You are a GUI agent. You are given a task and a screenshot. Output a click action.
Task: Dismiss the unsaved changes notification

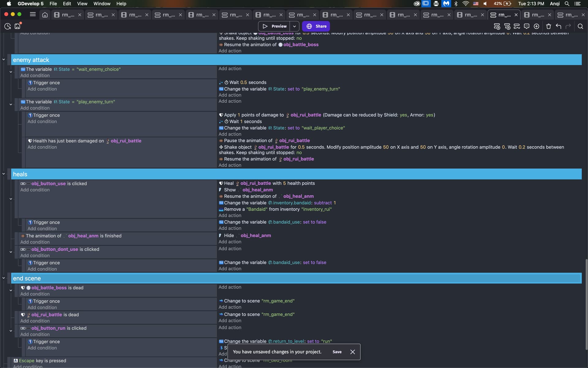(x=352, y=352)
